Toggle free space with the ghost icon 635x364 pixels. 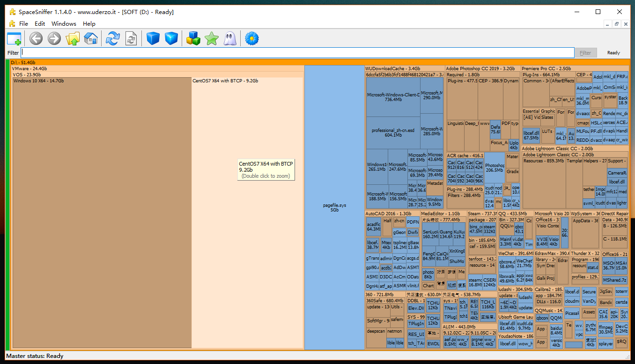click(x=229, y=38)
